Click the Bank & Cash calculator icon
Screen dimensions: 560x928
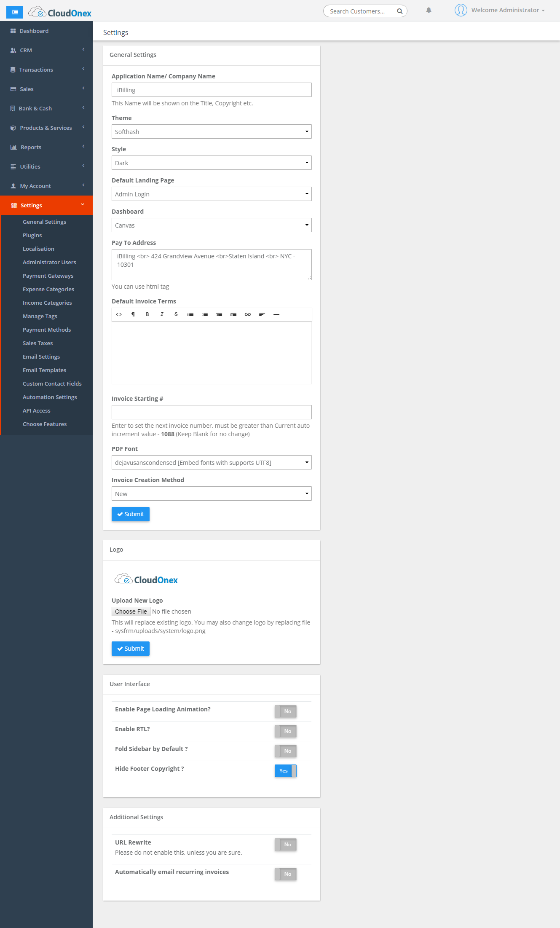tap(13, 108)
